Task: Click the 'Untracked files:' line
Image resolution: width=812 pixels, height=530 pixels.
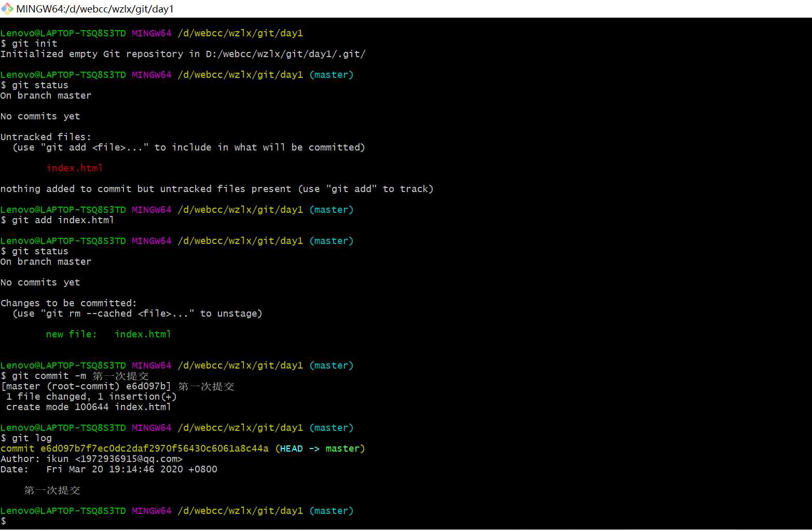Action: coord(46,137)
